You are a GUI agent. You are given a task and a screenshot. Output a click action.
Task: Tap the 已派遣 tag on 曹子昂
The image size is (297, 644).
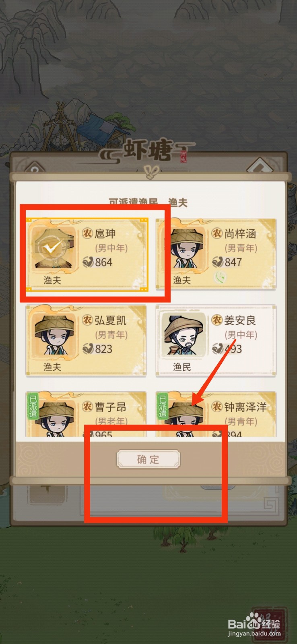pos(33,406)
